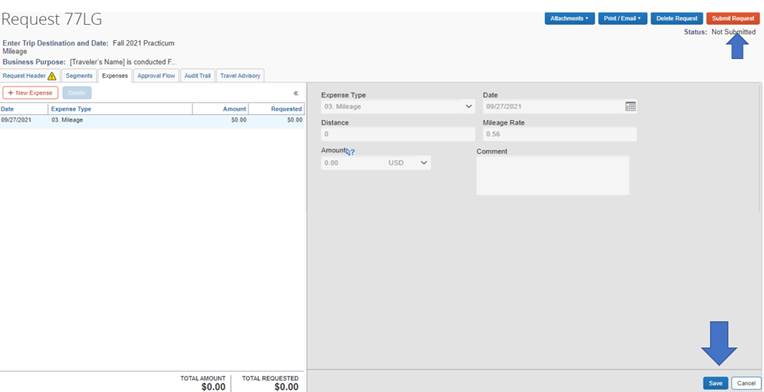Switch to the Segments tab
The width and height of the screenshot is (764, 392).
[x=79, y=76]
